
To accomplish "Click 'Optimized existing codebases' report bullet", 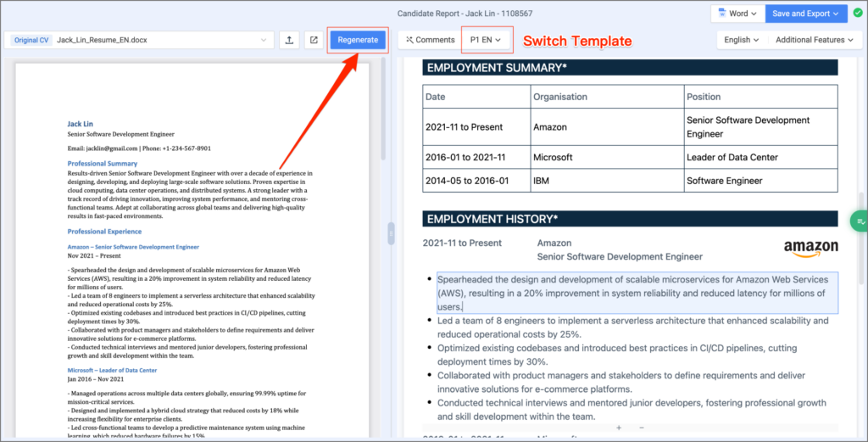I will click(617, 355).
